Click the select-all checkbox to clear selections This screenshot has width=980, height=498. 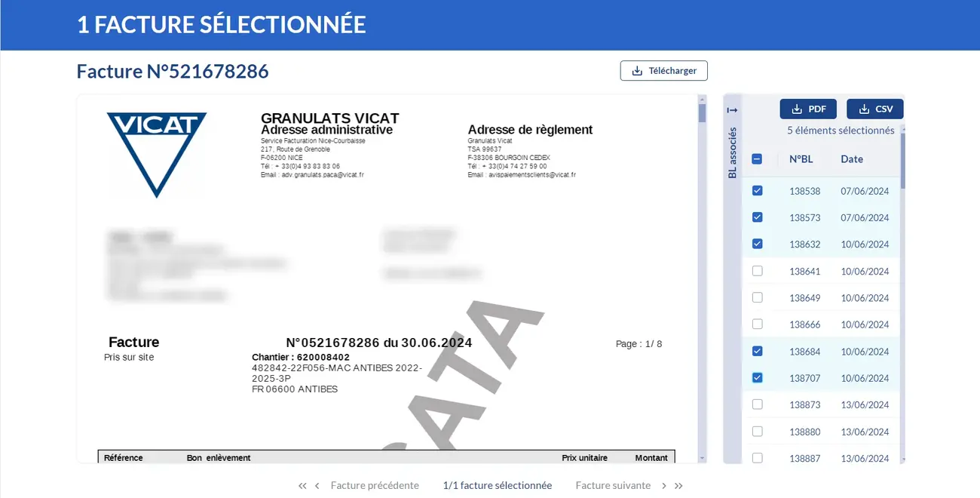pyautogui.click(x=757, y=159)
